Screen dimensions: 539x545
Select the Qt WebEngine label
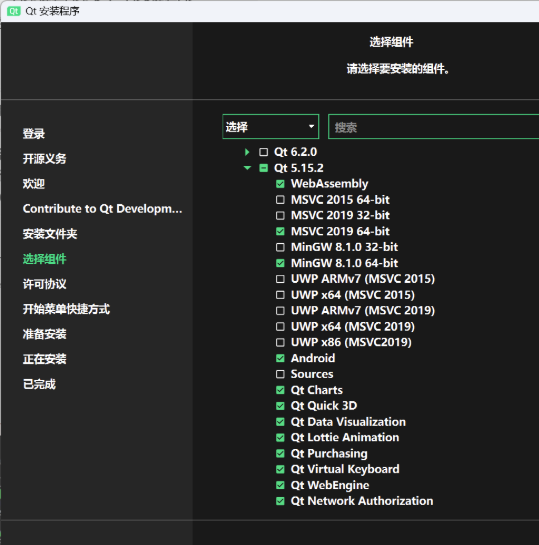coord(330,485)
